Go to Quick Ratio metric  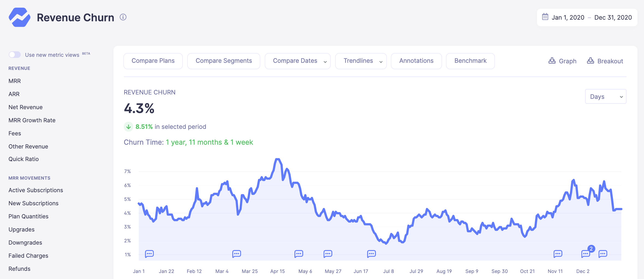click(x=23, y=159)
